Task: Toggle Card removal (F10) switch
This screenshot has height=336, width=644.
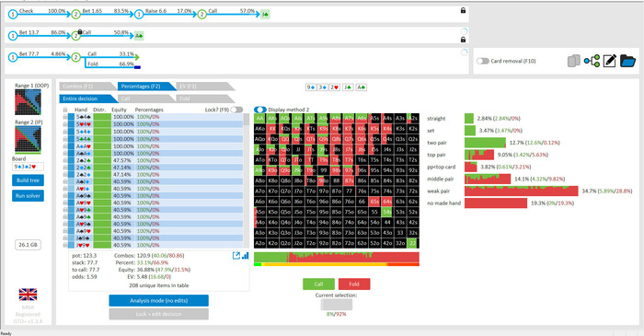Action: click(x=483, y=61)
